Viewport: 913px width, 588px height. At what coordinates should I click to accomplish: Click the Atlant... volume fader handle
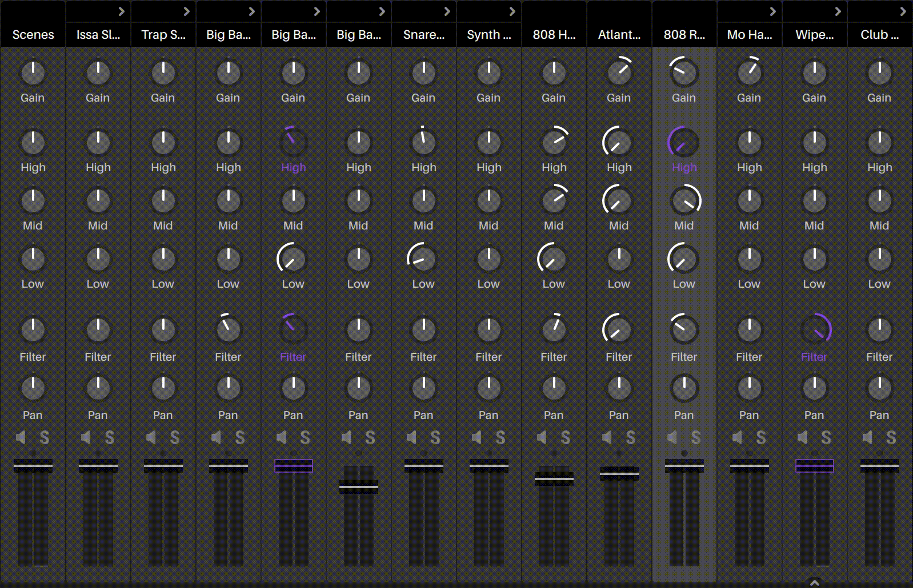(x=619, y=473)
